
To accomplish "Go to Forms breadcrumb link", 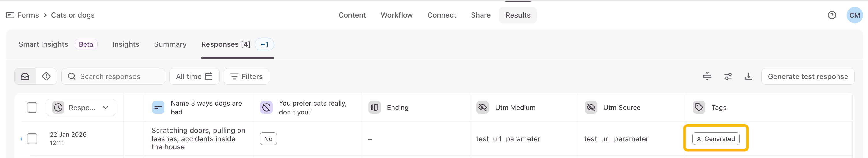I will 28,15.
